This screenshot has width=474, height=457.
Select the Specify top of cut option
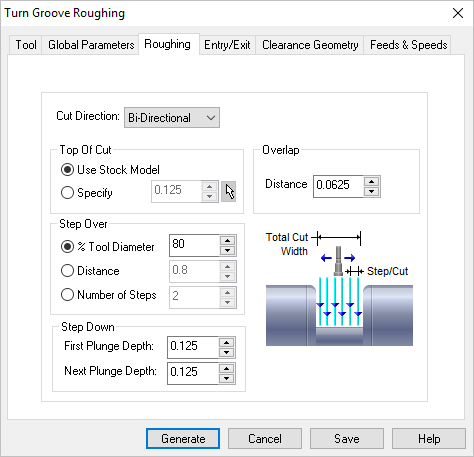click(87, 193)
